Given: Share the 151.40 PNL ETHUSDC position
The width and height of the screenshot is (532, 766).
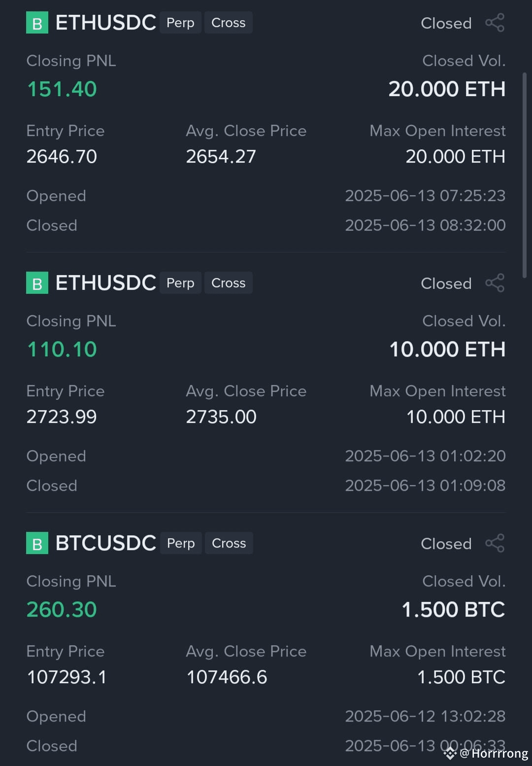Looking at the screenshot, I should [x=495, y=23].
